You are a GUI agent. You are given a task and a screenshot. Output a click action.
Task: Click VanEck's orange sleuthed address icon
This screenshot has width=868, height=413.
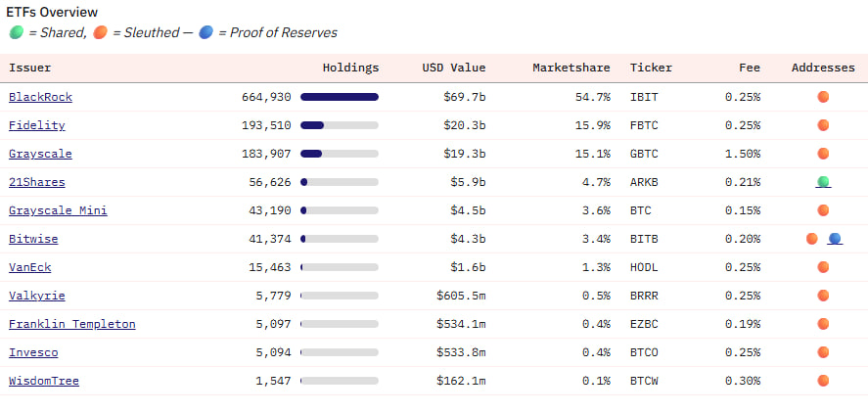coord(823,267)
